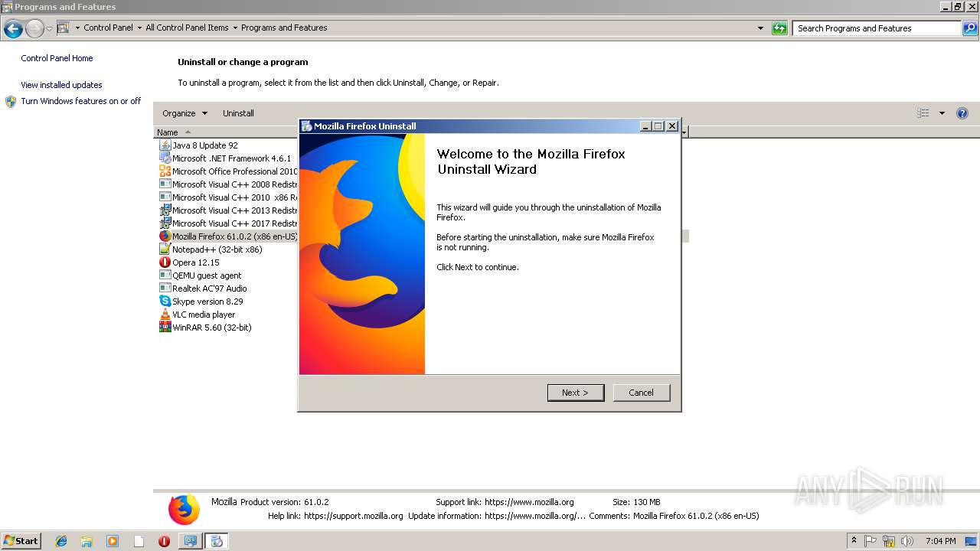Click the Opera icon in program list
Image resolution: width=980 pixels, height=551 pixels.
click(165, 262)
